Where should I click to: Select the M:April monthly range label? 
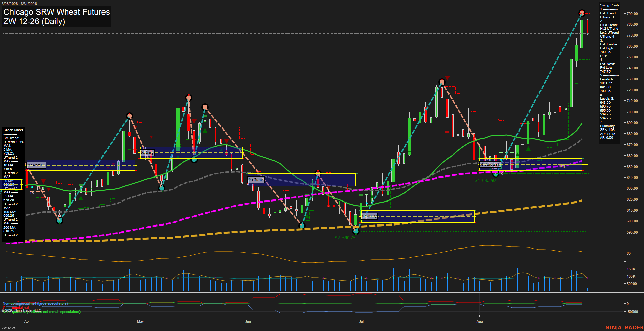pyautogui.click(x=36, y=165)
